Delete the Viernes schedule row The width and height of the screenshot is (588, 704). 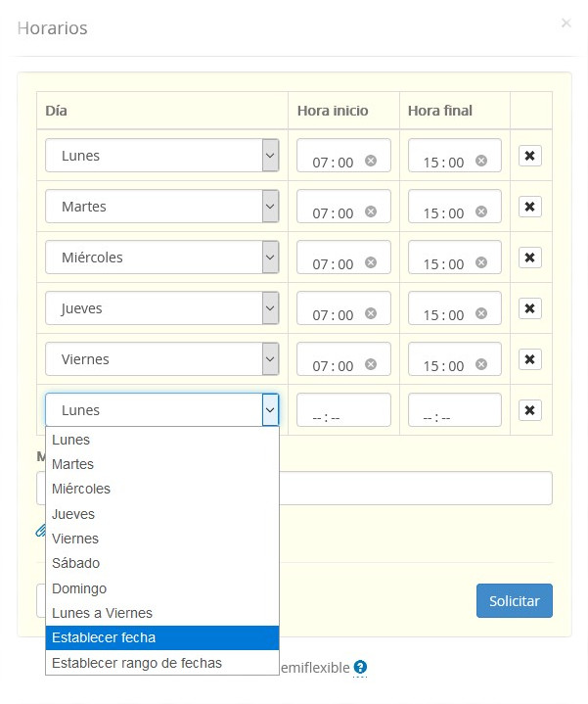tap(529, 359)
